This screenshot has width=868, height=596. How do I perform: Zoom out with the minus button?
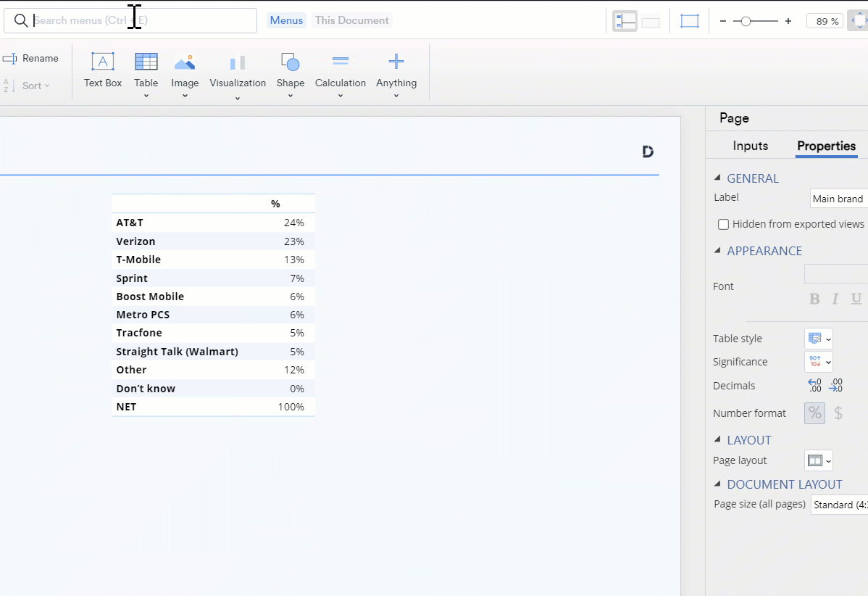coord(723,21)
